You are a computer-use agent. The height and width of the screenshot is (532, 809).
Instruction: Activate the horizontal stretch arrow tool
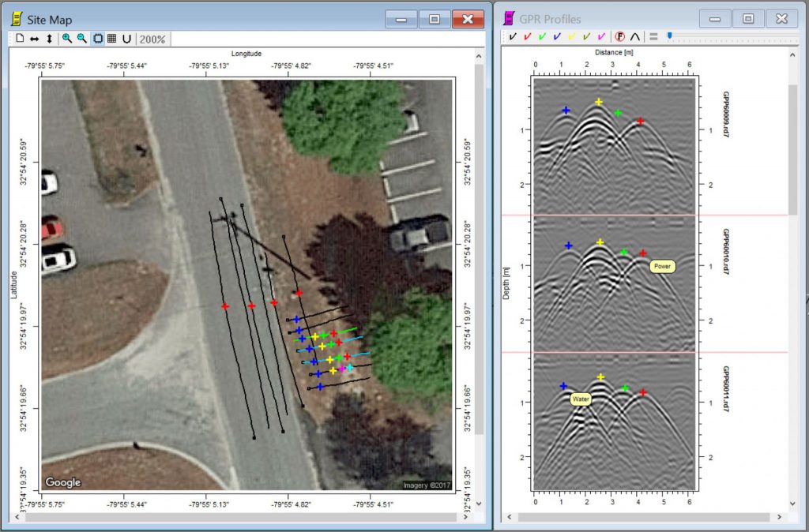tap(34, 38)
